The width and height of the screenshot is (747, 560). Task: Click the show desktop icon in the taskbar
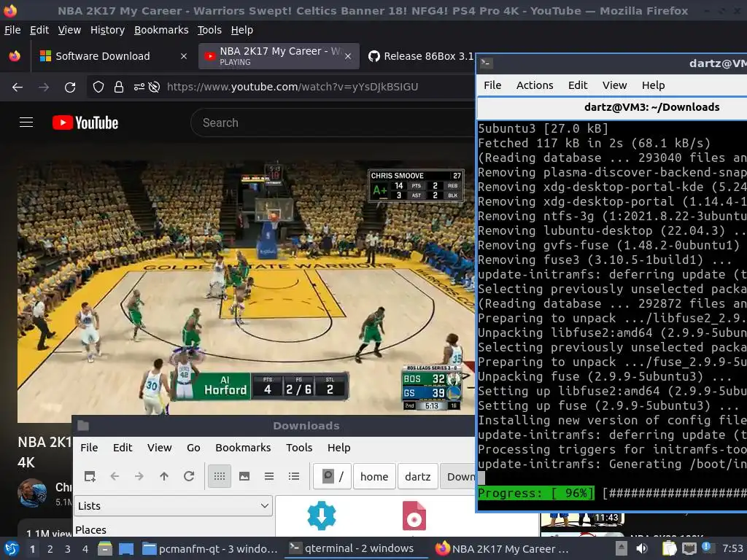(125, 548)
